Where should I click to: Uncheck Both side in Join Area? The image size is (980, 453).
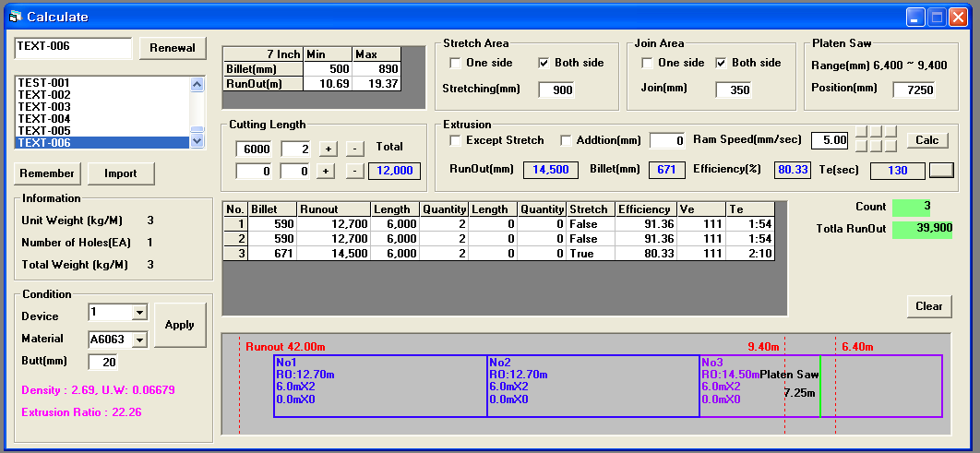(x=721, y=63)
